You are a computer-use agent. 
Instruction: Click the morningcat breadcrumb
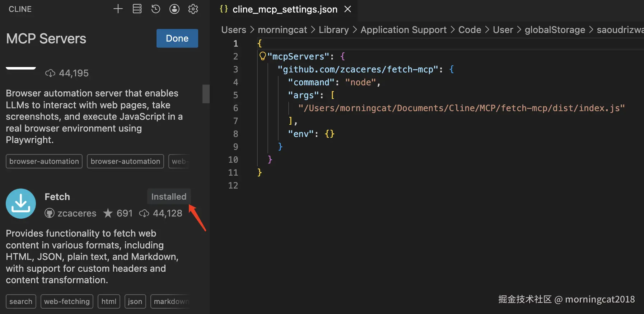pyautogui.click(x=283, y=30)
